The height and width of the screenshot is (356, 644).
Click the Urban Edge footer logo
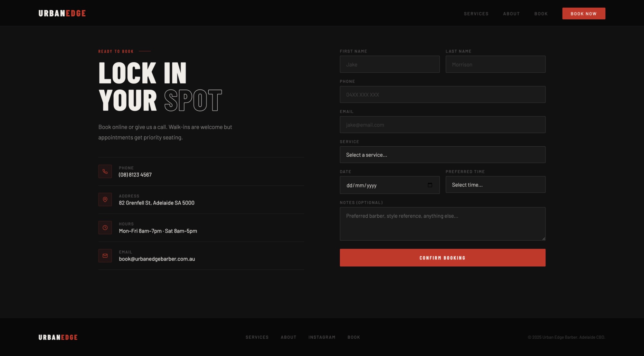pyautogui.click(x=58, y=337)
